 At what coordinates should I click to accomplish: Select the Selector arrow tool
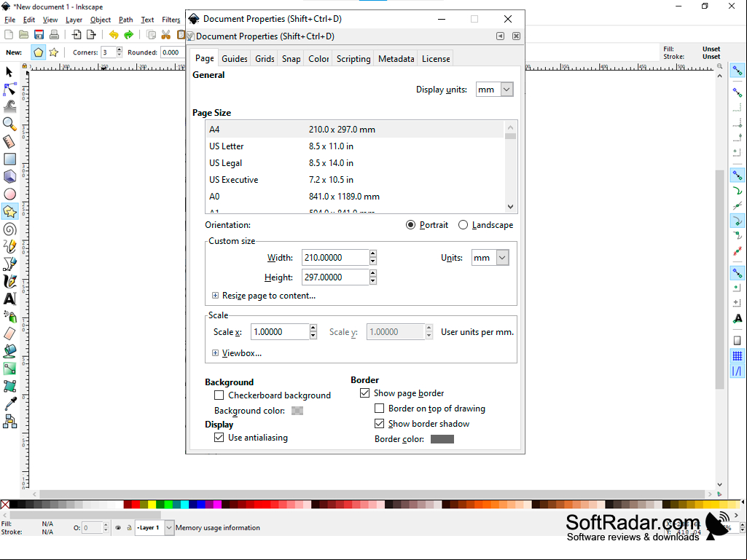[9, 72]
